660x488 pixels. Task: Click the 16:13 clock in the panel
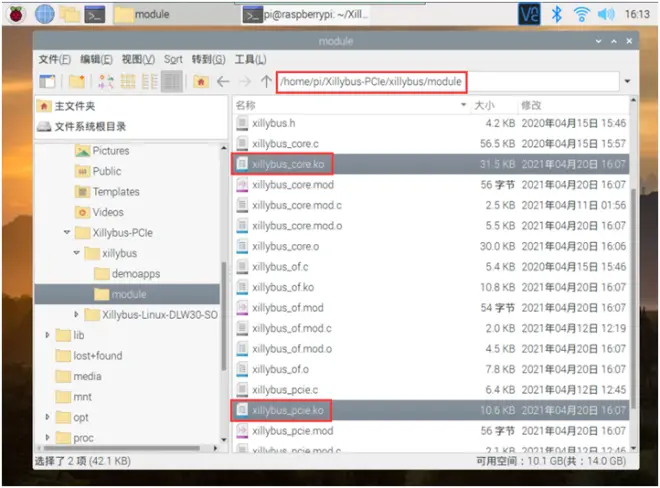637,15
